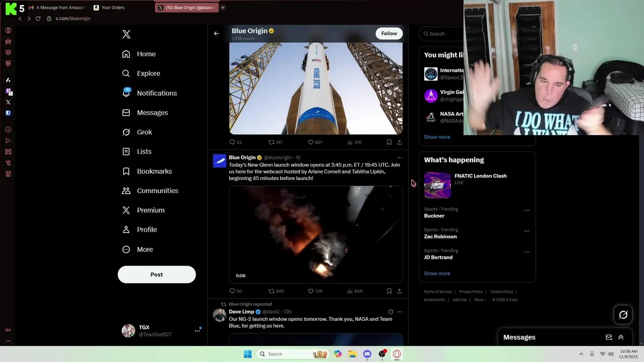This screenshot has height=362, width=644.
Task: Play the launch video showing 0:08
Action: (x=316, y=234)
